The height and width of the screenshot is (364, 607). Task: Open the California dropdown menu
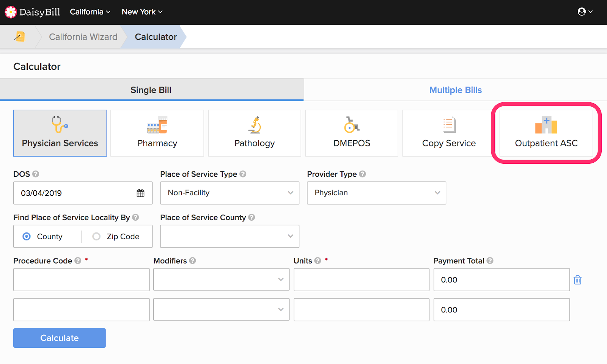point(90,12)
